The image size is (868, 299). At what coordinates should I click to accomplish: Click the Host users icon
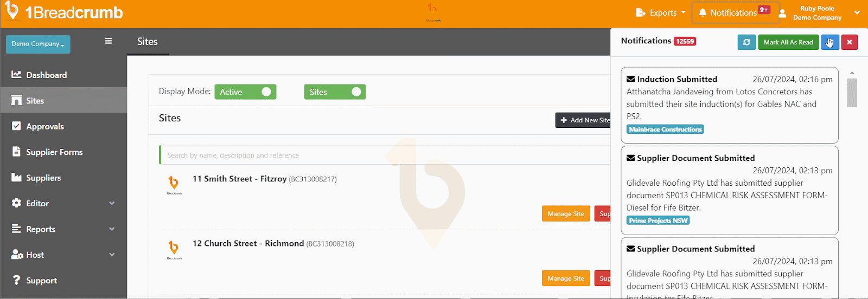[17, 255]
